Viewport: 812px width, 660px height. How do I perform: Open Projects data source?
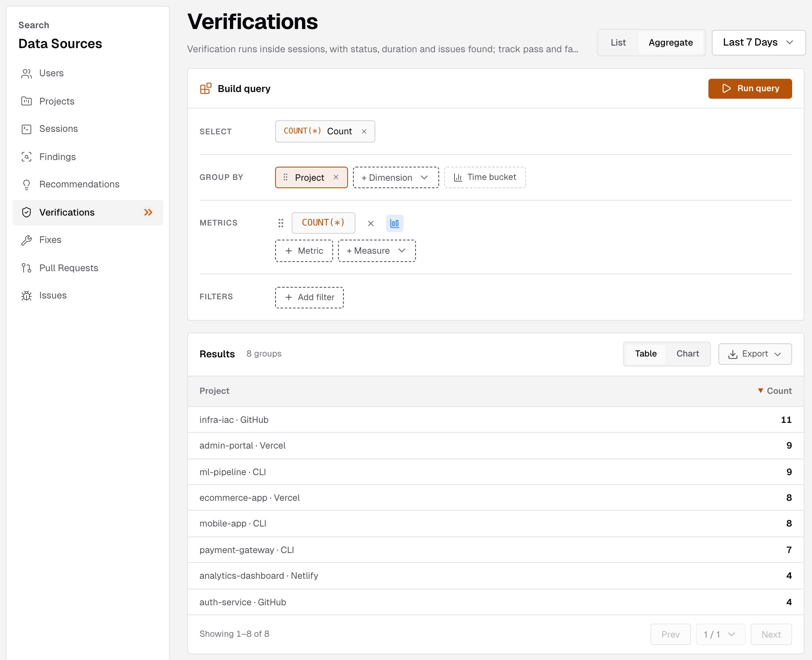(88, 101)
